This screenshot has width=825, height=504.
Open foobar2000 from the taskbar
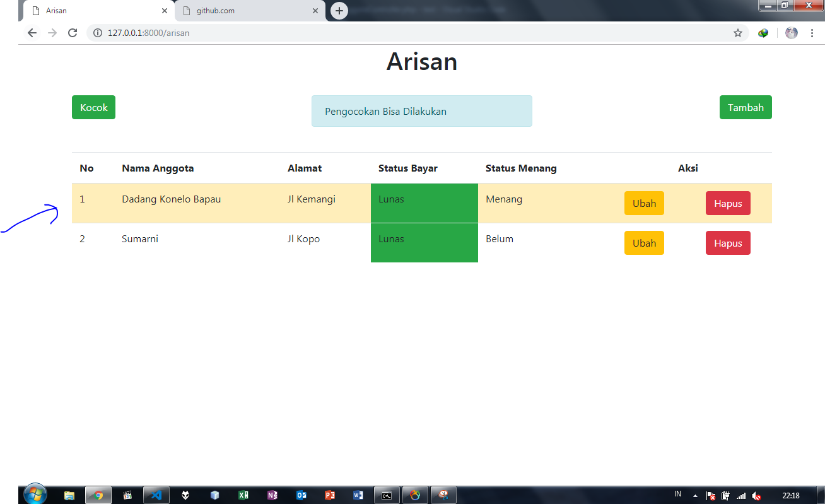click(185, 495)
